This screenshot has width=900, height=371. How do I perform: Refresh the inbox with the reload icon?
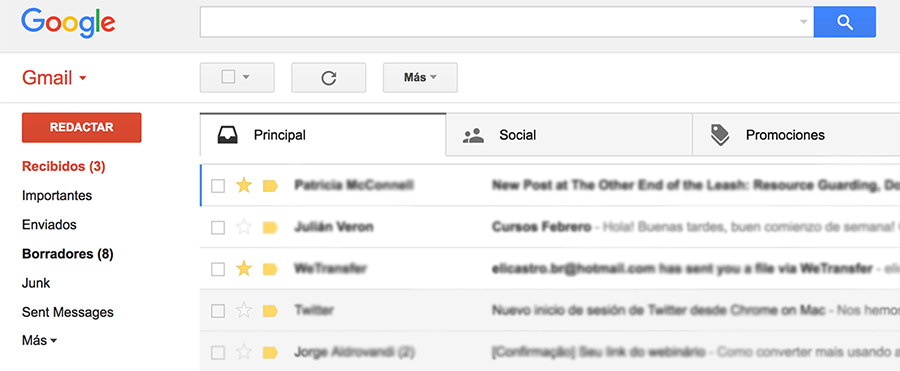328,78
